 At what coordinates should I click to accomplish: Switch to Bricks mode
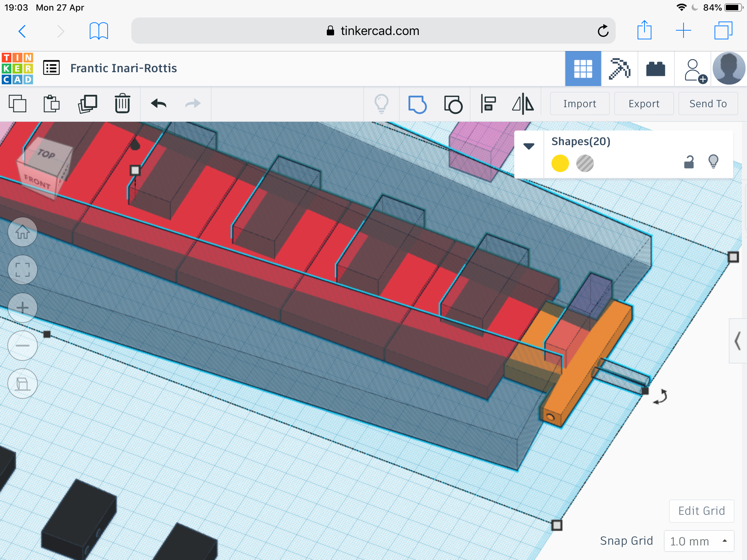click(x=656, y=69)
